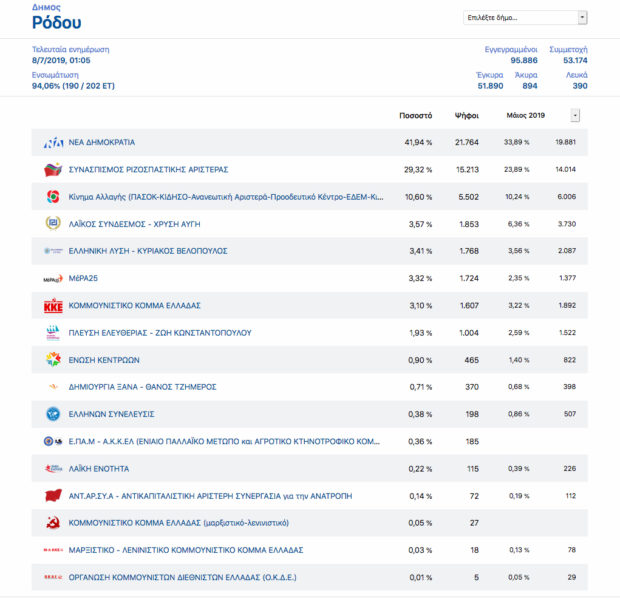The height and width of the screenshot is (599, 620).
Task: Click Ελληνική Λύση percentage 3,41 %
Action: click(421, 251)
